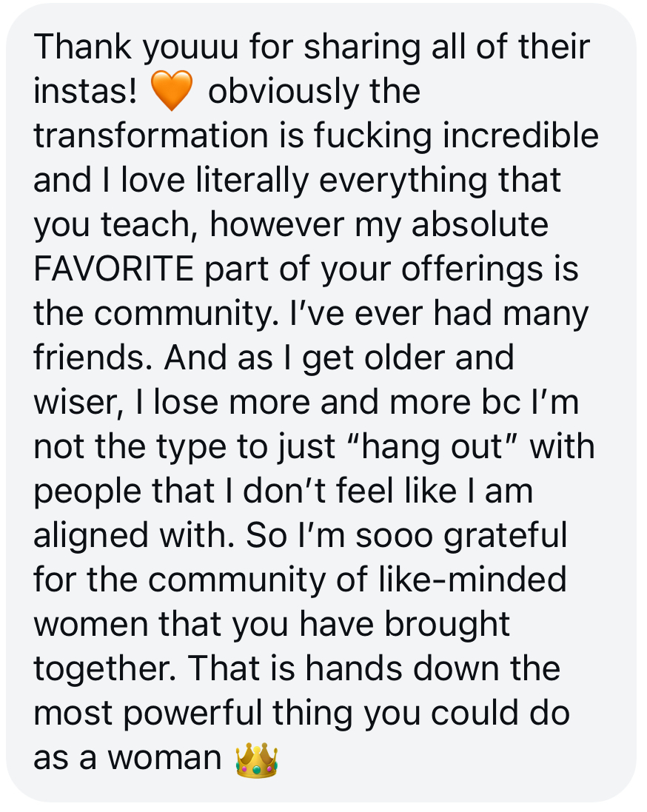Tap the word "friends."

point(93,359)
